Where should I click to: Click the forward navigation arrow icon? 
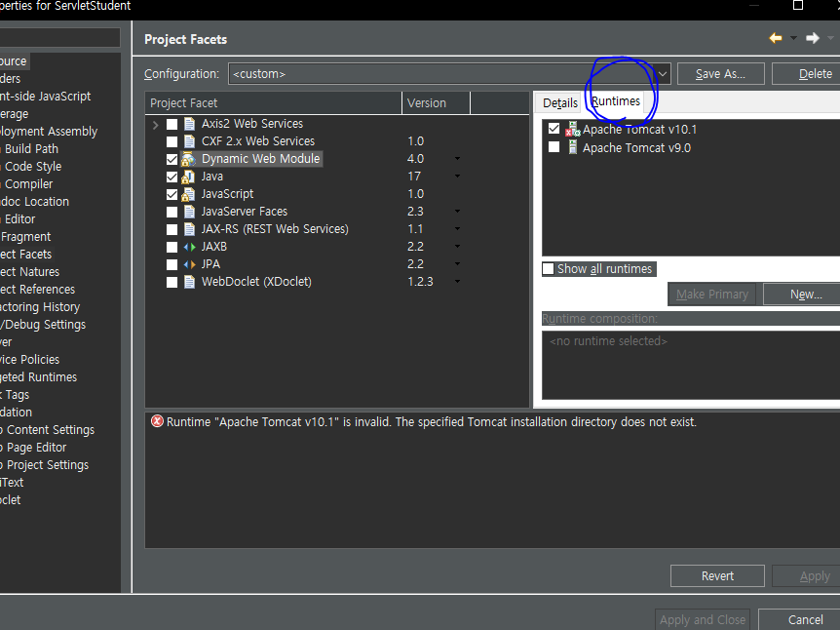tap(813, 38)
